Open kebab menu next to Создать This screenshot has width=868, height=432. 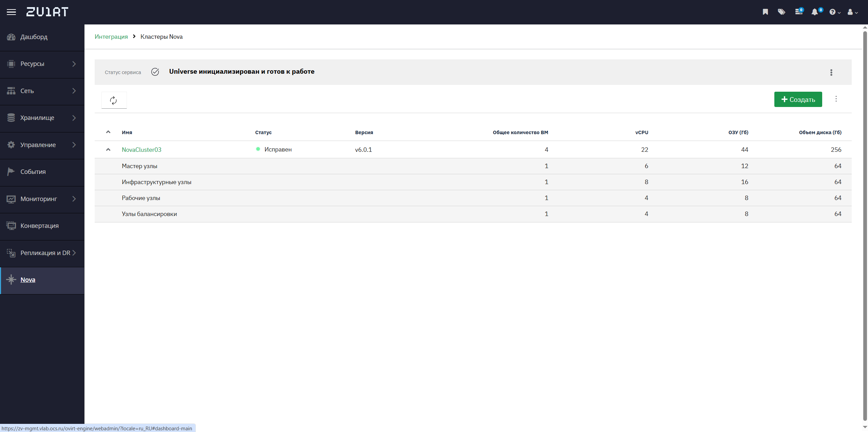point(836,99)
